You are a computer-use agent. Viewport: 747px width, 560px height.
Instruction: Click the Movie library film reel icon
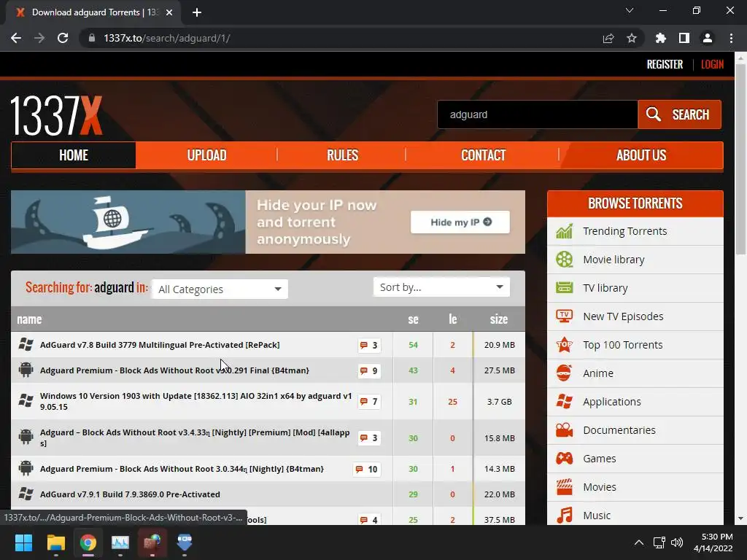[564, 260]
